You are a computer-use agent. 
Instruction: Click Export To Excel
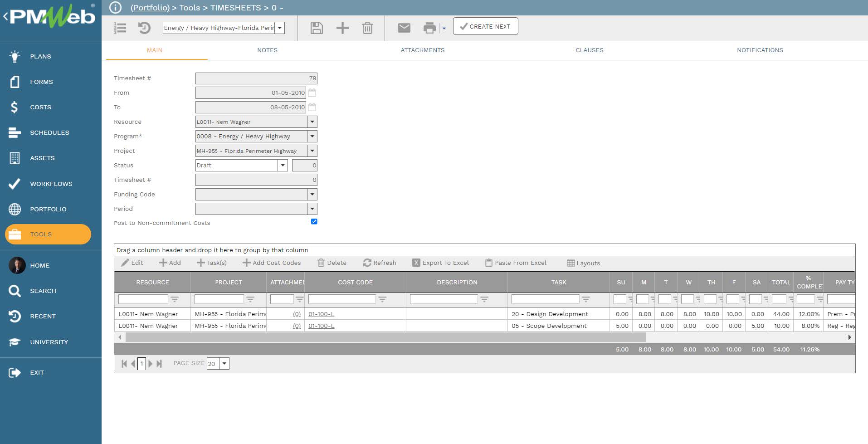pos(441,263)
